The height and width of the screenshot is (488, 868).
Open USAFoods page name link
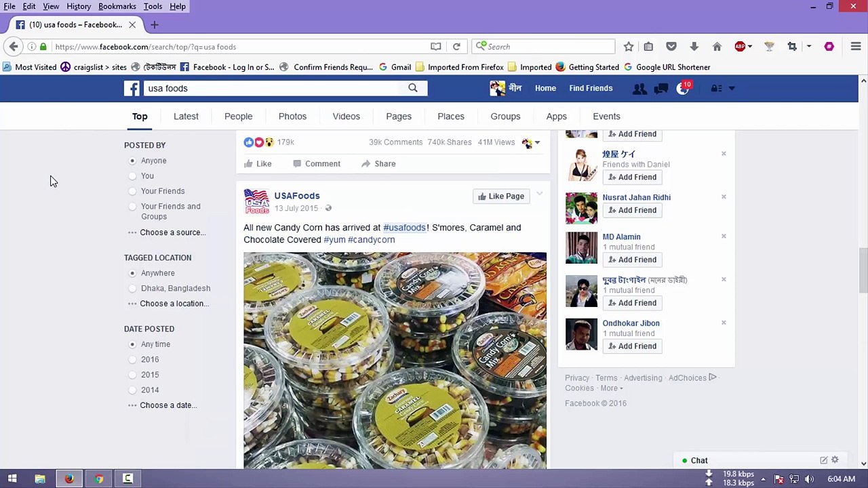click(x=297, y=196)
